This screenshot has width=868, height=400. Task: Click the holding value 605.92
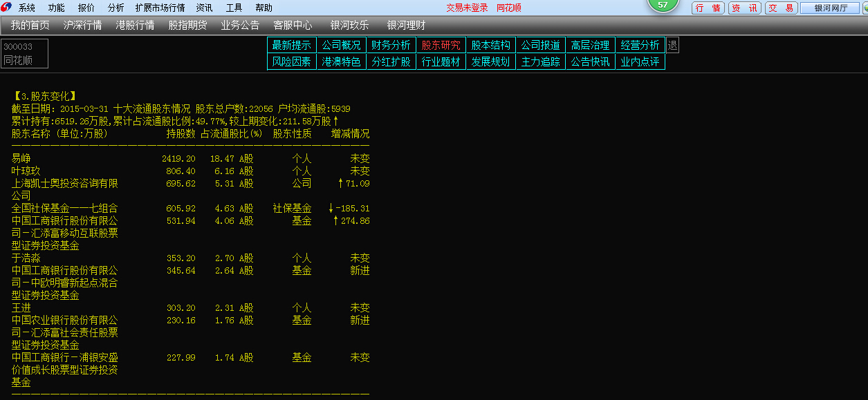[x=181, y=208]
